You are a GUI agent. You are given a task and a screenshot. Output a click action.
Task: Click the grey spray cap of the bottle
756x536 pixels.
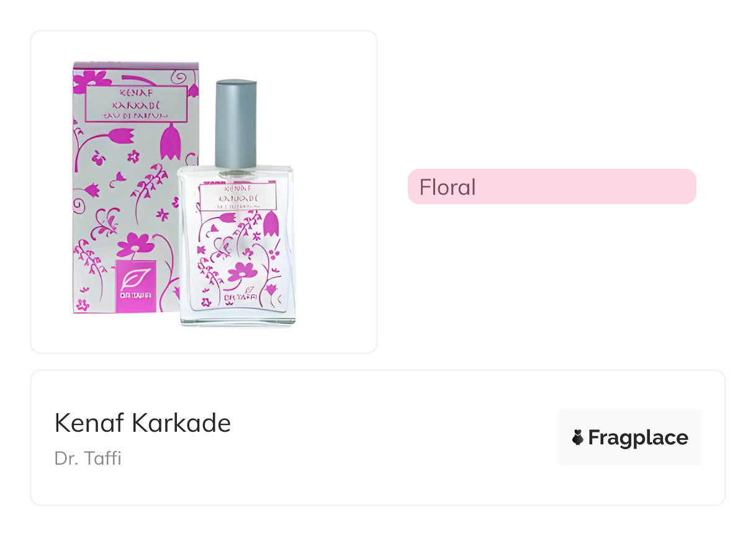coord(235,123)
